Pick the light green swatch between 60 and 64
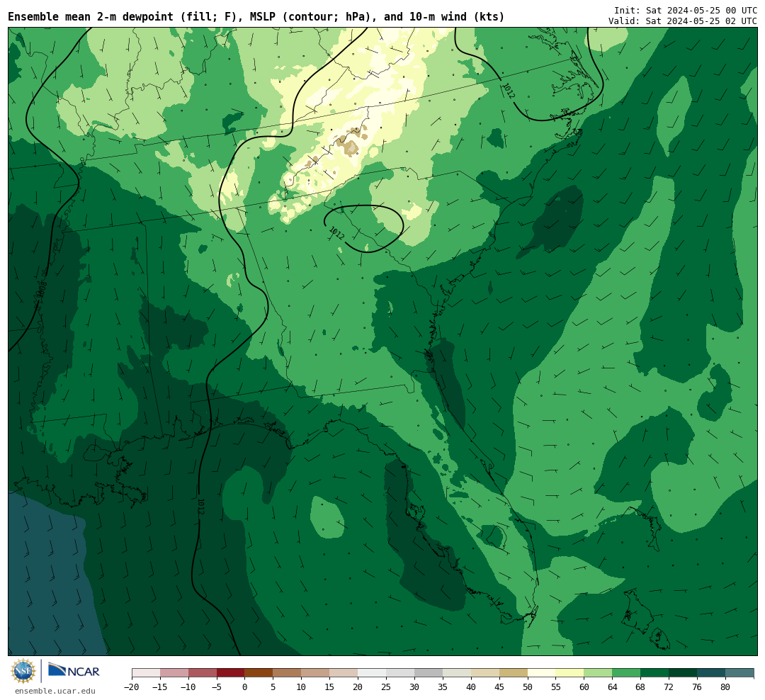Image resolution: width=765 pixels, height=700 pixels. (x=598, y=673)
